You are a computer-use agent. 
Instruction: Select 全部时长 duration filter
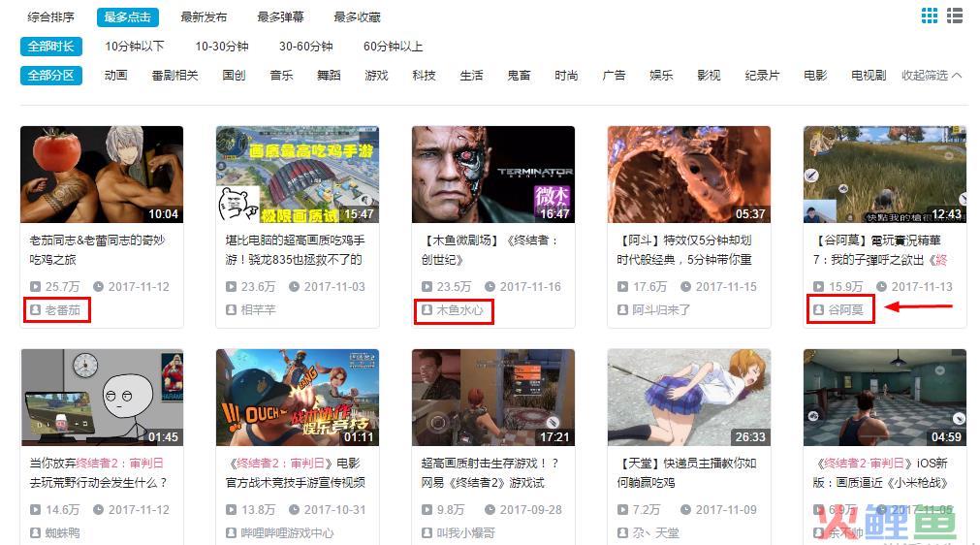point(50,47)
